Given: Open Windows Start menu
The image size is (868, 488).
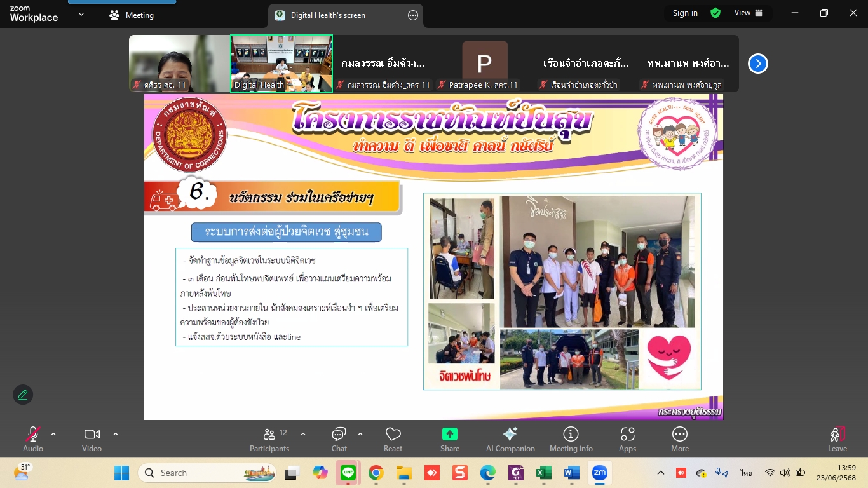Looking at the screenshot, I should tap(121, 473).
